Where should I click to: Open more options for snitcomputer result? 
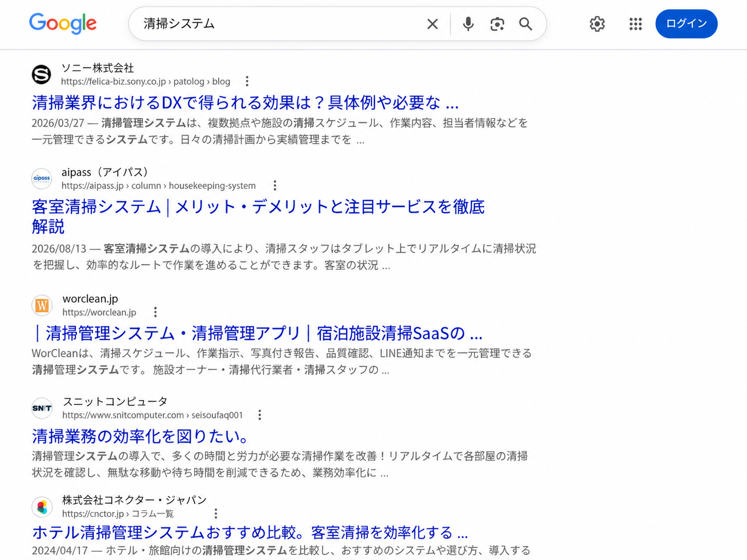coord(259,415)
